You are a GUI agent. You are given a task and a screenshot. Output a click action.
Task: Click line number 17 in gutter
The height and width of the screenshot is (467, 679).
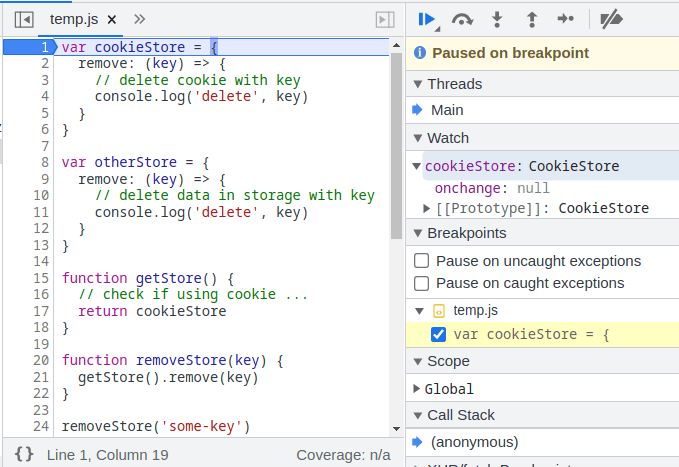pos(41,311)
